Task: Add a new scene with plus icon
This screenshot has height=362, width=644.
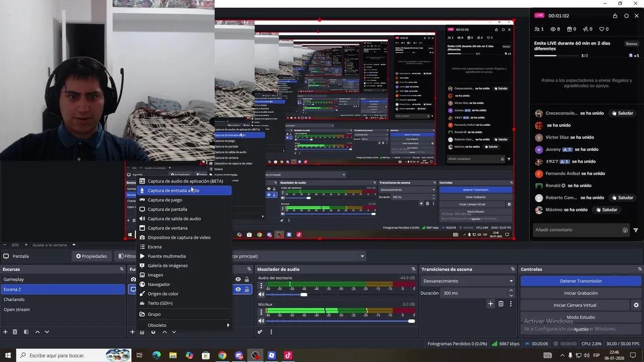Action: pyautogui.click(x=6, y=332)
